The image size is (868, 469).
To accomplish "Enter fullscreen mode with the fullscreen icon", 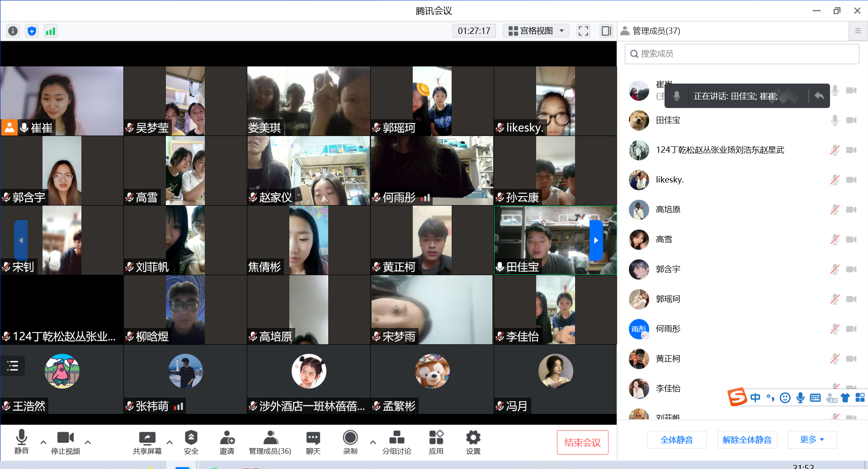I will coord(583,31).
